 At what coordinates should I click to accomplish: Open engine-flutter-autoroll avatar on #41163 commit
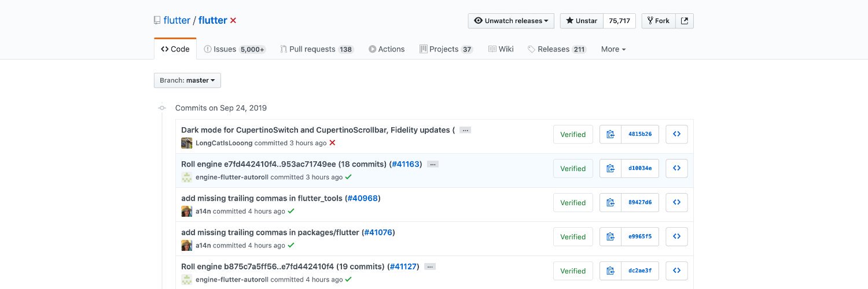[x=187, y=177]
